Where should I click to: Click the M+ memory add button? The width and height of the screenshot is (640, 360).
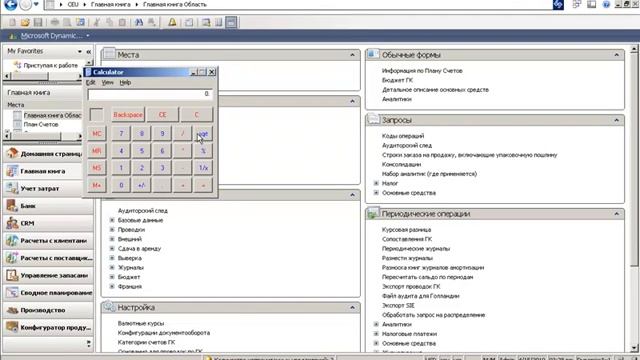(97, 185)
